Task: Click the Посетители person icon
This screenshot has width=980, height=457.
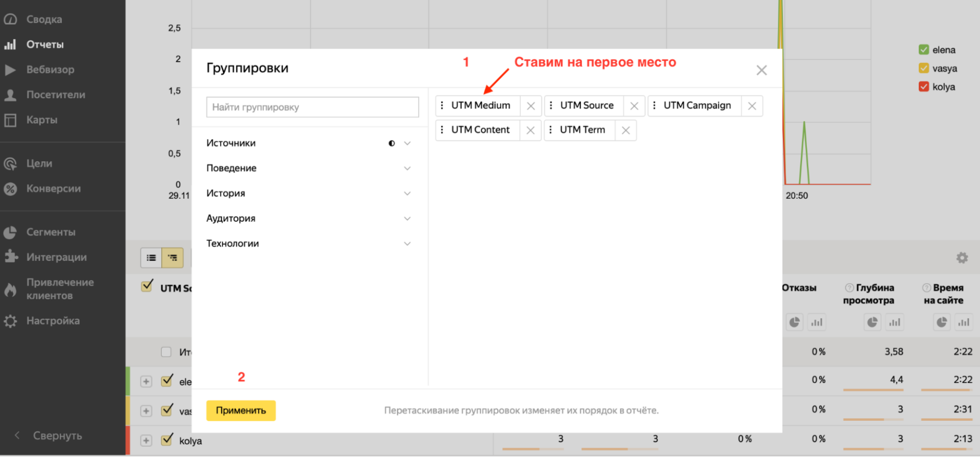Action: pyautogui.click(x=10, y=94)
